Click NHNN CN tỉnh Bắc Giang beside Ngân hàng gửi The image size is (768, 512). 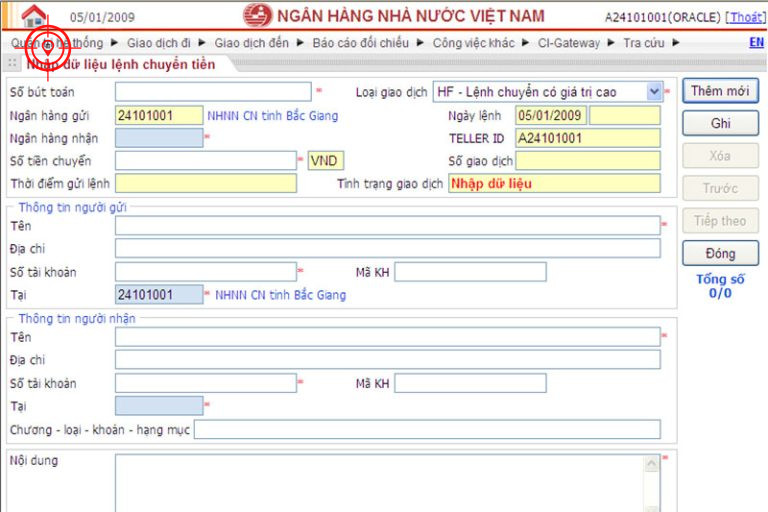[x=272, y=116]
